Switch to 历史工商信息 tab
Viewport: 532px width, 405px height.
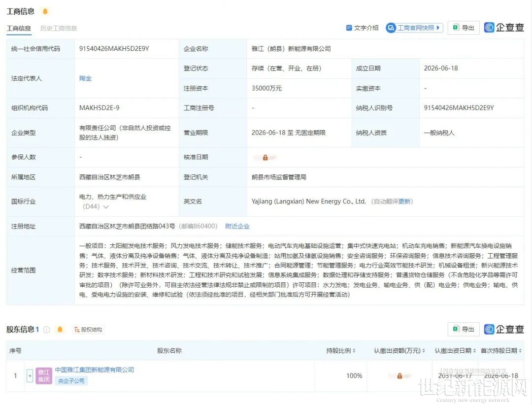(58, 29)
